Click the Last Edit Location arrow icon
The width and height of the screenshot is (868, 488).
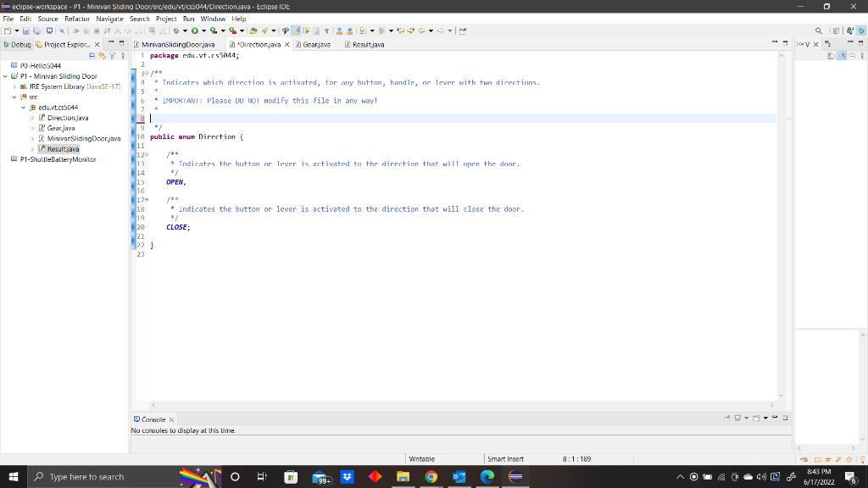point(401,30)
